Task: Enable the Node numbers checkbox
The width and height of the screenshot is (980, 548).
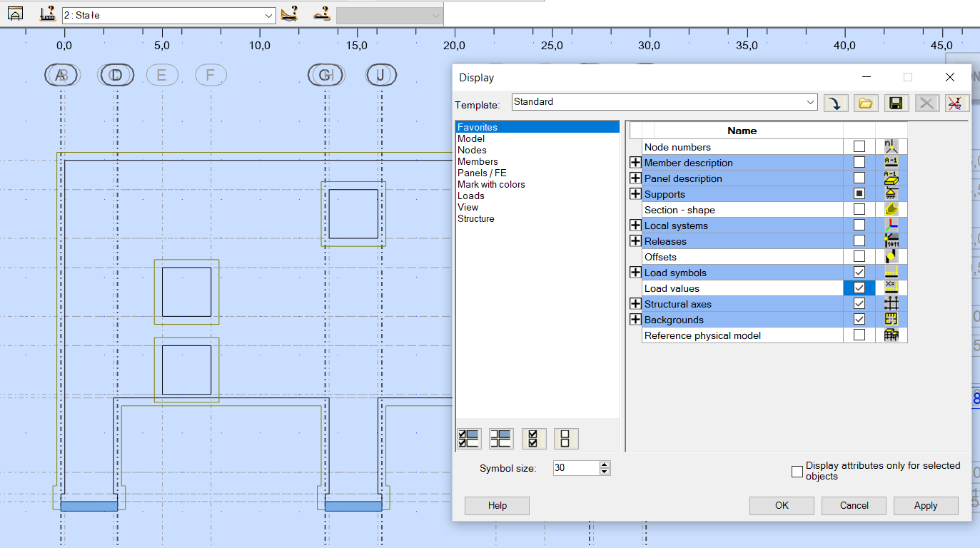Action: (859, 146)
